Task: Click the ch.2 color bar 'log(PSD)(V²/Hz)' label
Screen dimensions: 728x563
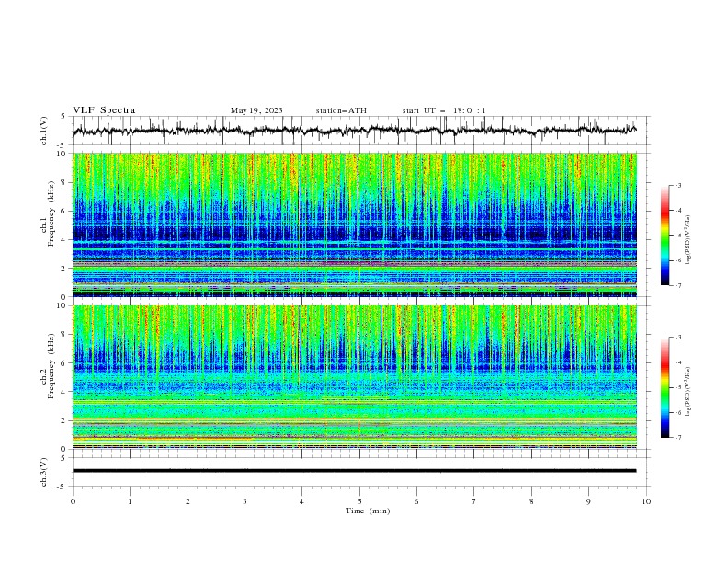Action: pyautogui.click(x=688, y=392)
